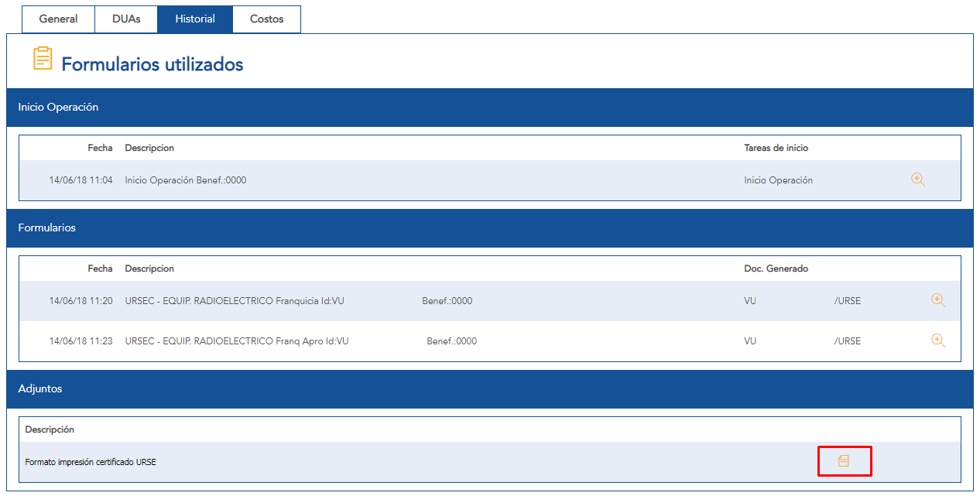Screen dimensions: 980x496
Task: Click the Tareas de inicio column header
Action: click(x=776, y=148)
